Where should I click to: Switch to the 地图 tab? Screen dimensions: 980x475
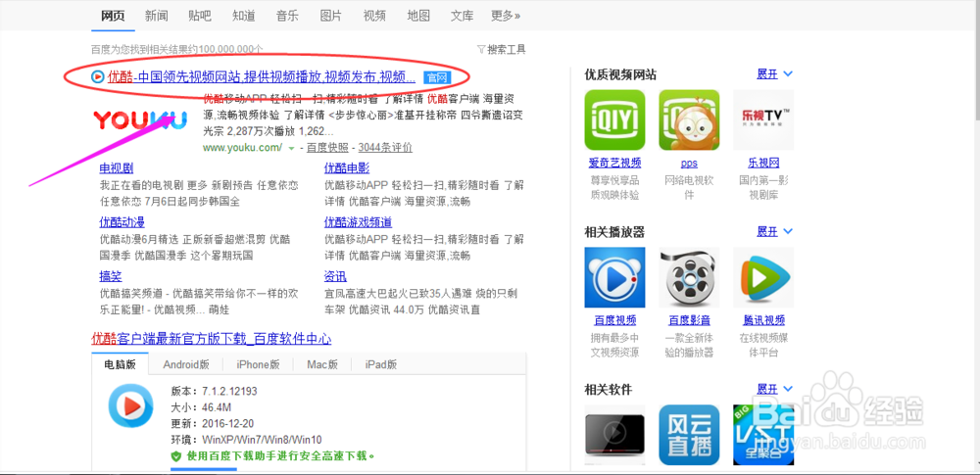[418, 16]
